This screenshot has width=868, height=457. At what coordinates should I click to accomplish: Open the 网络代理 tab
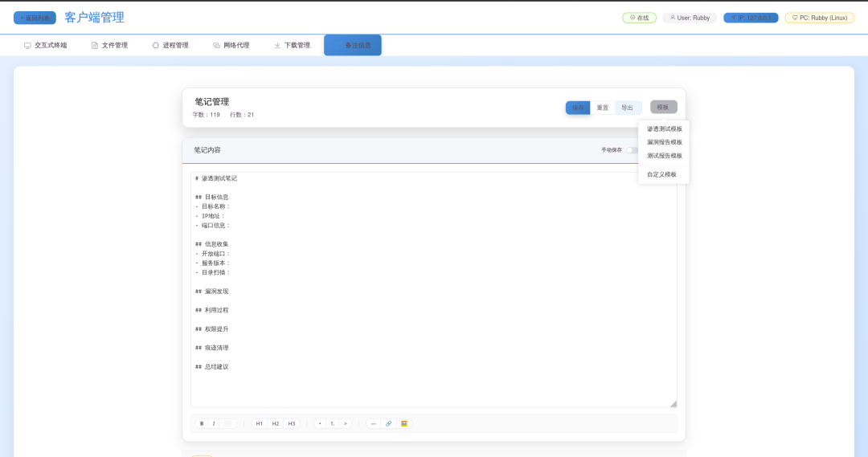click(231, 45)
